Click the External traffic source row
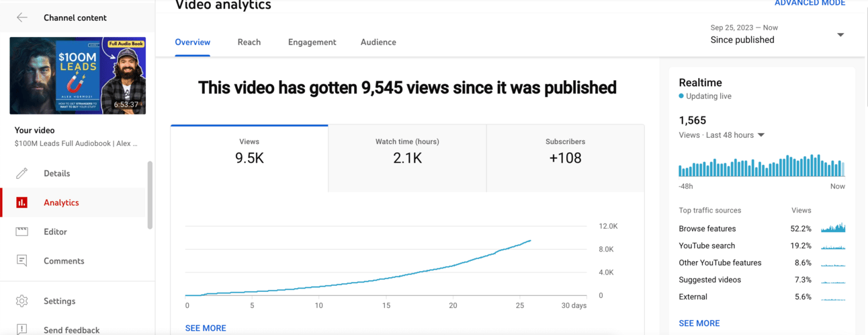The image size is (868, 335). pos(762,297)
